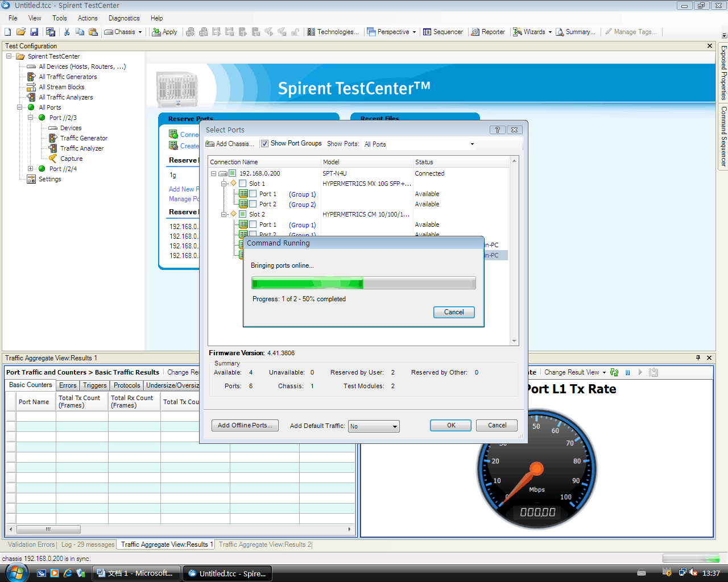Click the volume icon in system tray
Viewport: 728px width, 582px height.
click(x=693, y=572)
